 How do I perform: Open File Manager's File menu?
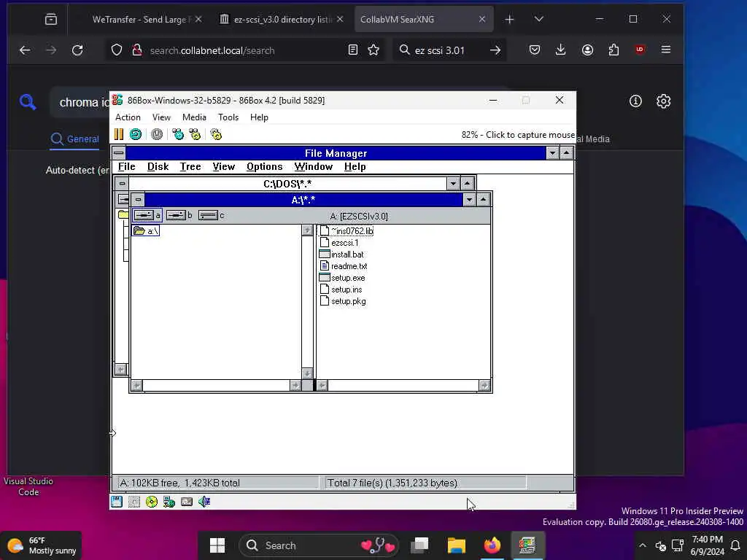(127, 167)
